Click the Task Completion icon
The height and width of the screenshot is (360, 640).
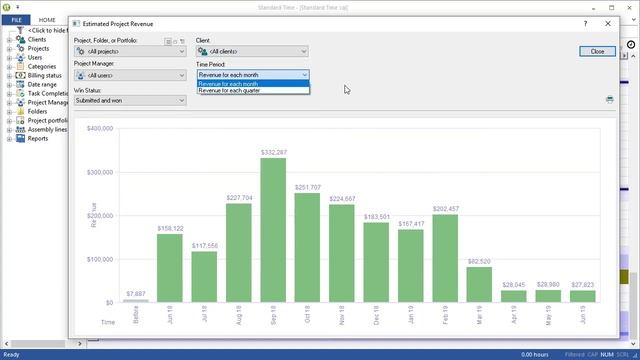click(20, 93)
